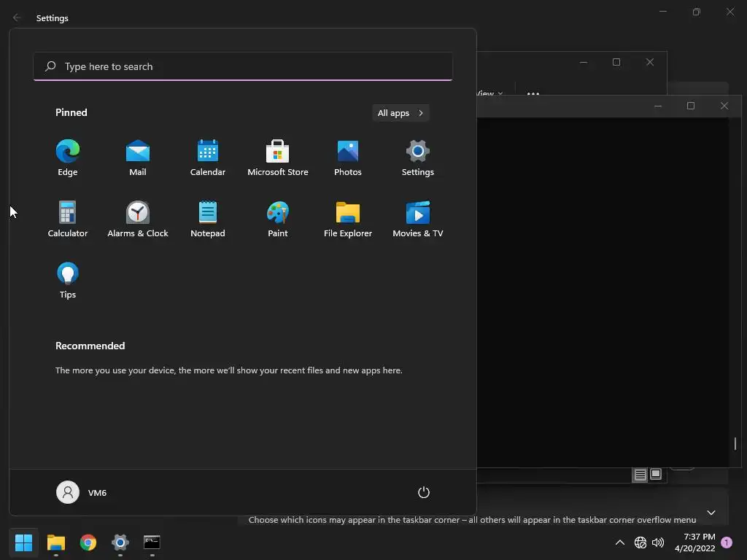This screenshot has width=747, height=560.
Task: Open the notification badge on taskbar
Action: point(727,542)
